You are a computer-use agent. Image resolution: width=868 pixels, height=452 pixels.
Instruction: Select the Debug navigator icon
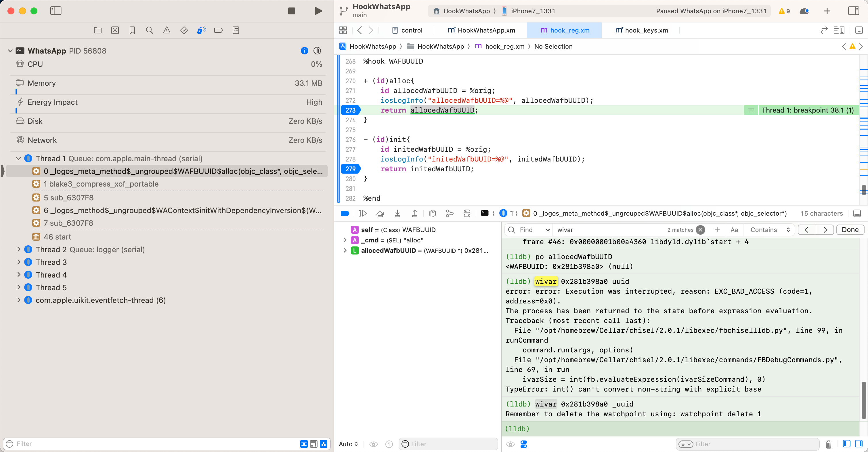click(201, 30)
